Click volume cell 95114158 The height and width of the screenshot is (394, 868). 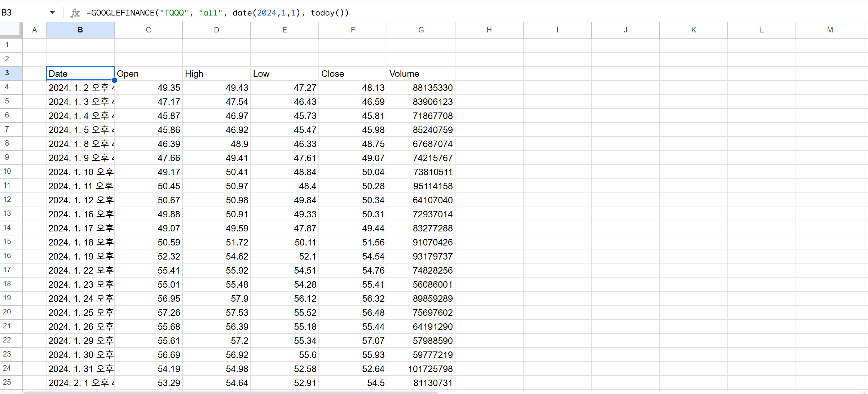point(421,186)
